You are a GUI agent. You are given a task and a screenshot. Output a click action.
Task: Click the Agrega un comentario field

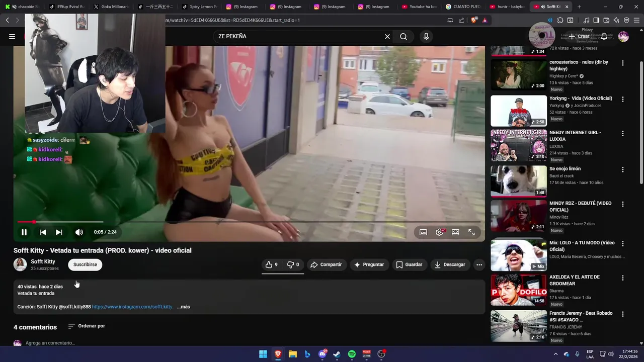(x=50, y=343)
